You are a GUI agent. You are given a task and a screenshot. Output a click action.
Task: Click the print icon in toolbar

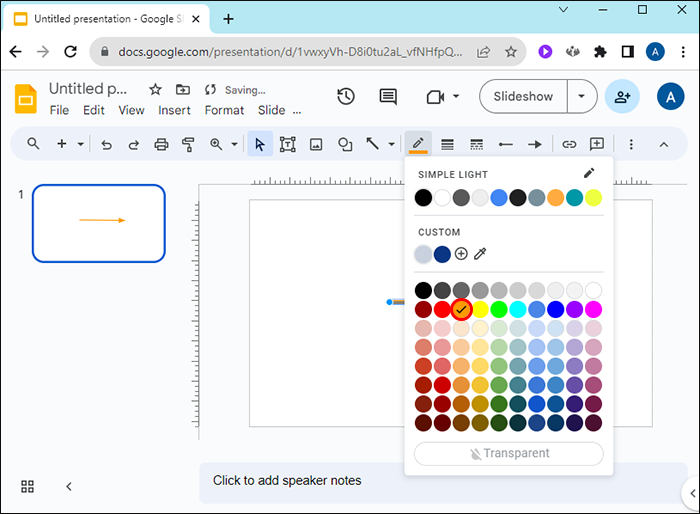pyautogui.click(x=161, y=144)
